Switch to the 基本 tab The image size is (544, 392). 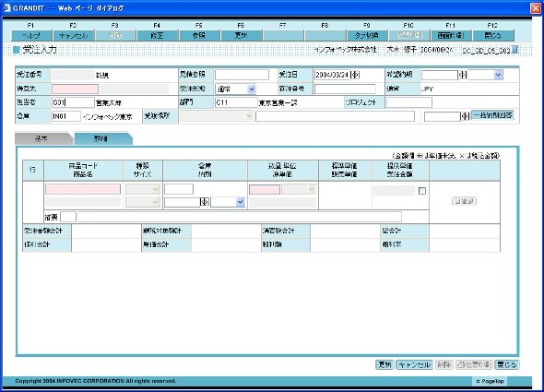click(41, 138)
